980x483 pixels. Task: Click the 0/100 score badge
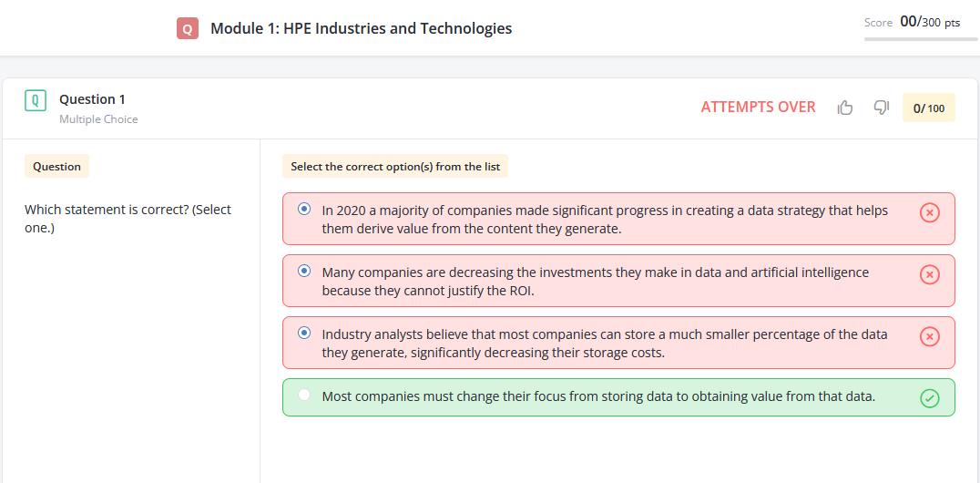tap(928, 108)
